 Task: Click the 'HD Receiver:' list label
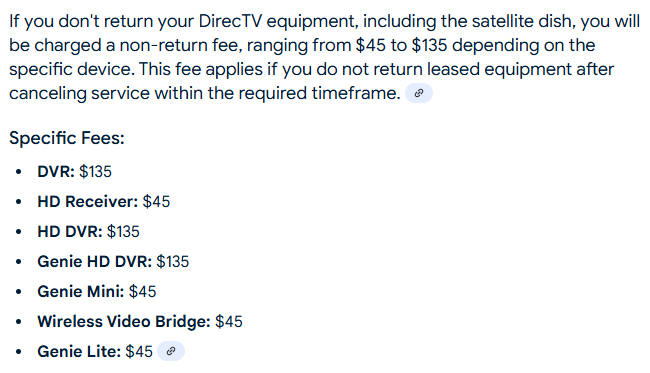coord(87,202)
